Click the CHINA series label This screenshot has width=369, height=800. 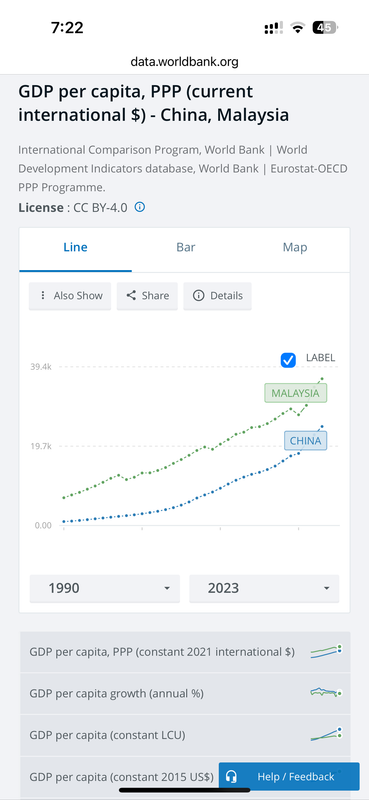(305, 441)
